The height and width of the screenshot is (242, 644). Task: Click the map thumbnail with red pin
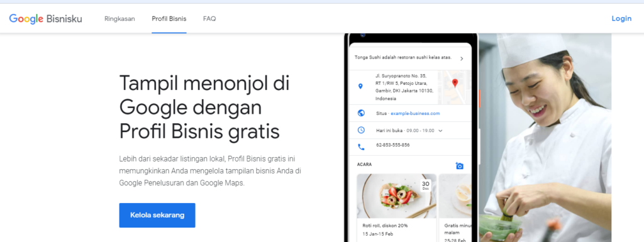point(454,87)
